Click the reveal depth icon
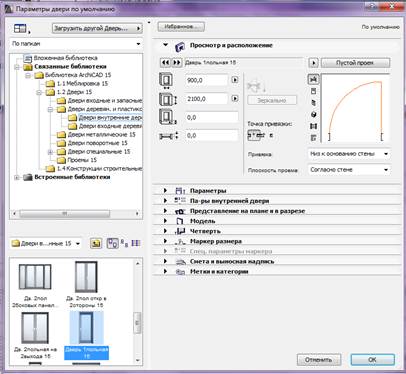Screen dimensions: 406x374 click(x=169, y=136)
